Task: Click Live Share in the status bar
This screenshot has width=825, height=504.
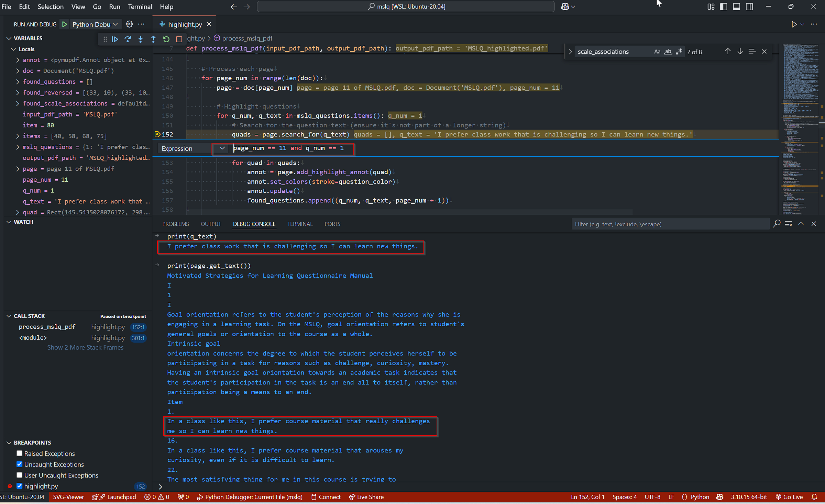Action: [x=366, y=497]
